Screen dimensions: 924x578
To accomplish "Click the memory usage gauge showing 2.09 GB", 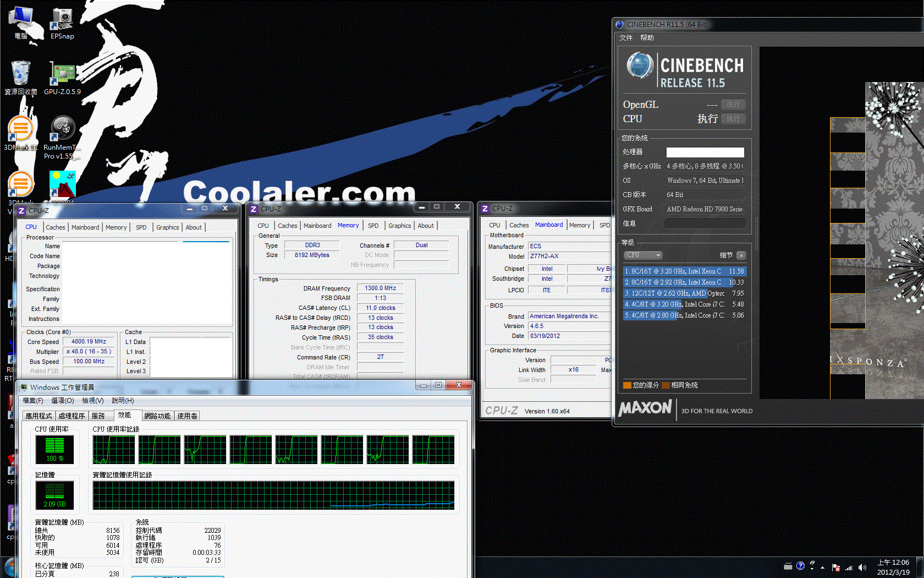I will tap(54, 495).
